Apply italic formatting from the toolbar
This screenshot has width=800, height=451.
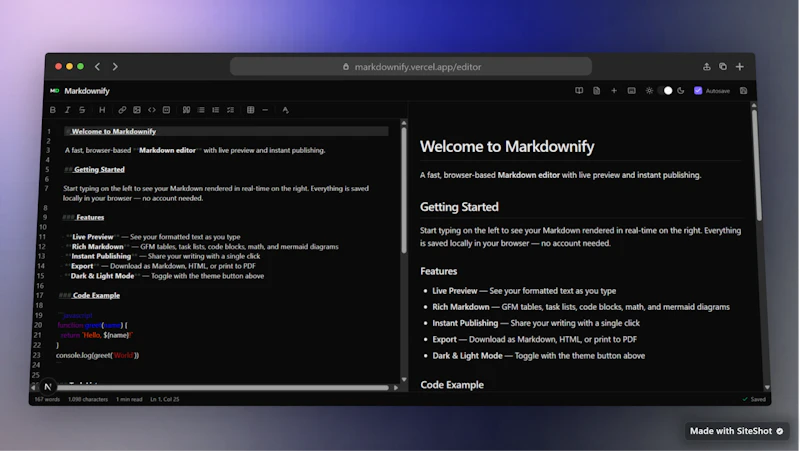pos(67,110)
